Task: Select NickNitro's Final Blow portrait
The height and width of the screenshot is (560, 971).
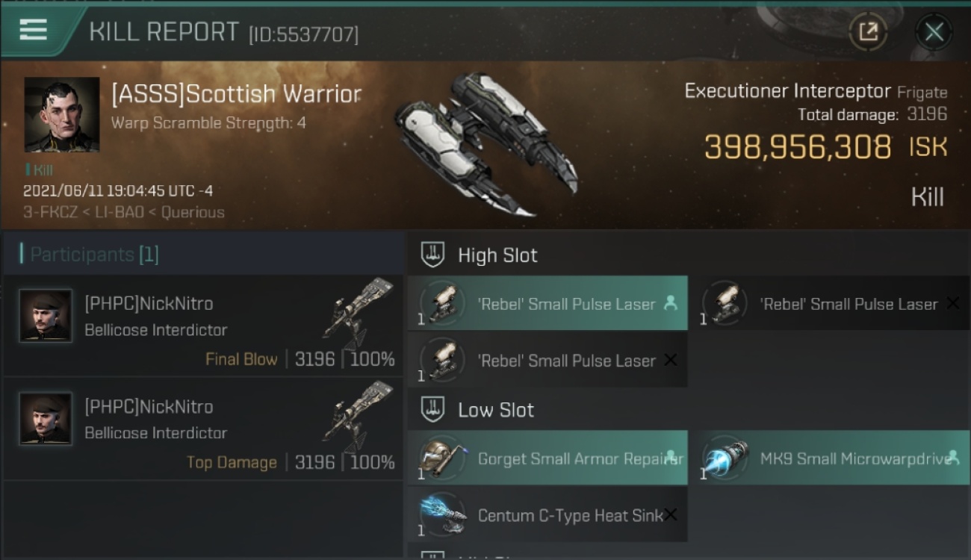Action: (46, 316)
